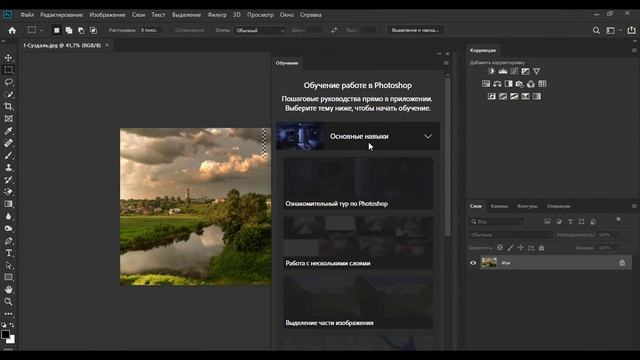Open the "Фильтр" menu

[217, 15]
